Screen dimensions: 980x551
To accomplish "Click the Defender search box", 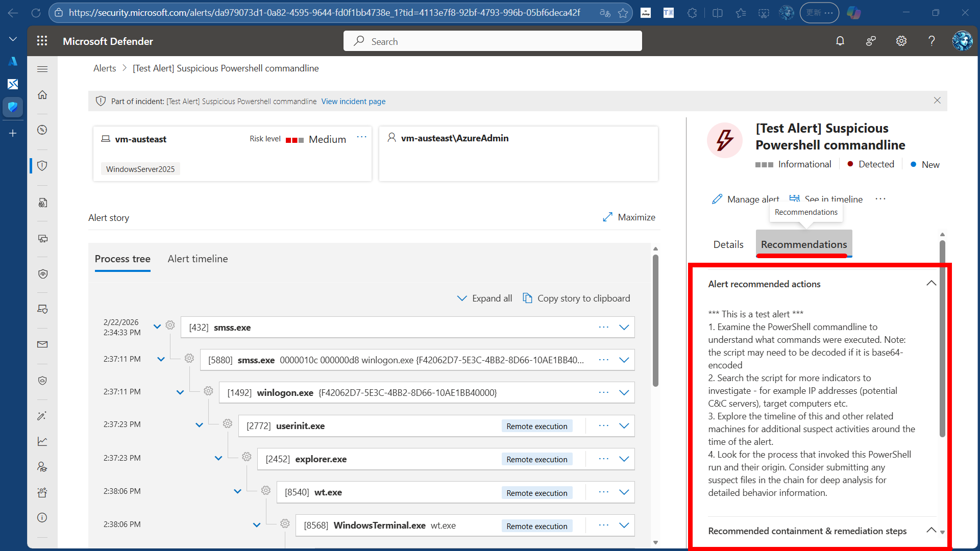I will (x=493, y=41).
